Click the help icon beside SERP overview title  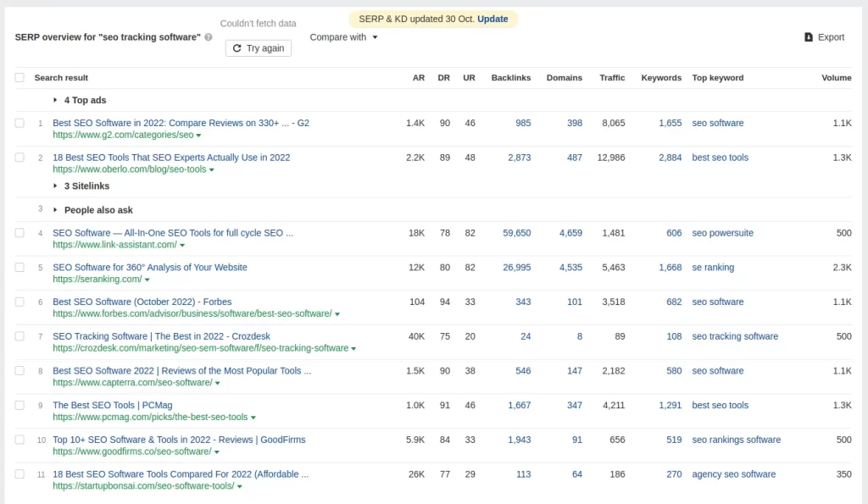209,37
